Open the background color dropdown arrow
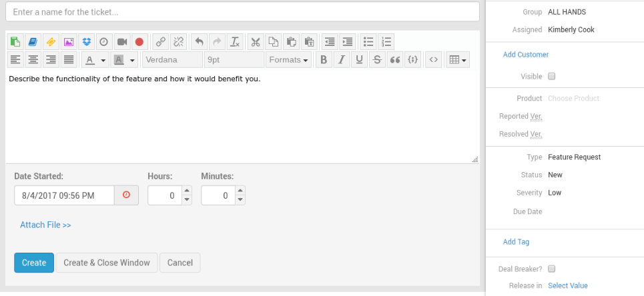The width and height of the screenshot is (644, 296). pyautogui.click(x=132, y=61)
